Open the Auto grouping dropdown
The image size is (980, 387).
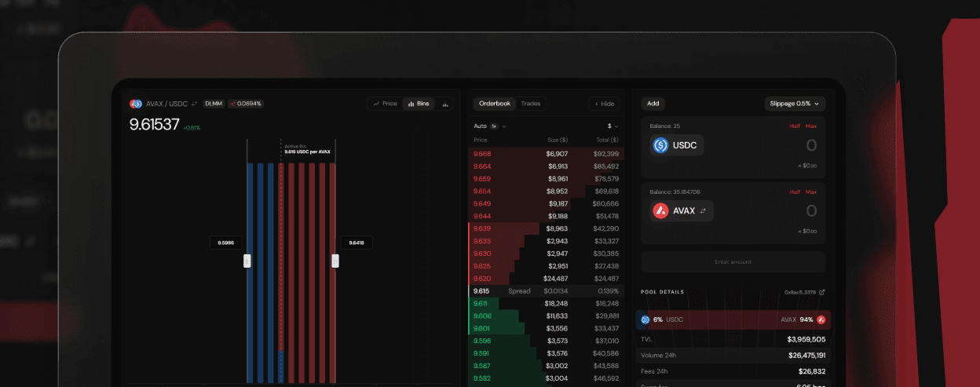click(490, 126)
